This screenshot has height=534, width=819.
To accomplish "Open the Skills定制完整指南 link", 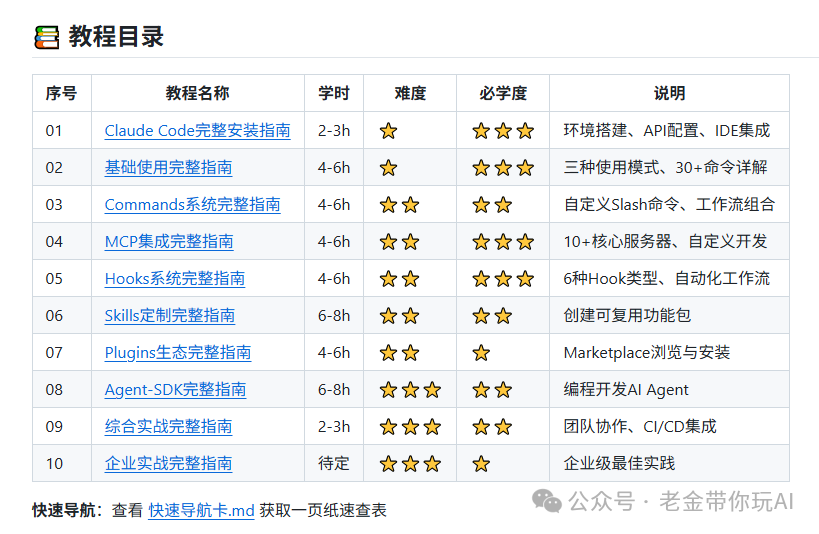I will click(x=170, y=316).
